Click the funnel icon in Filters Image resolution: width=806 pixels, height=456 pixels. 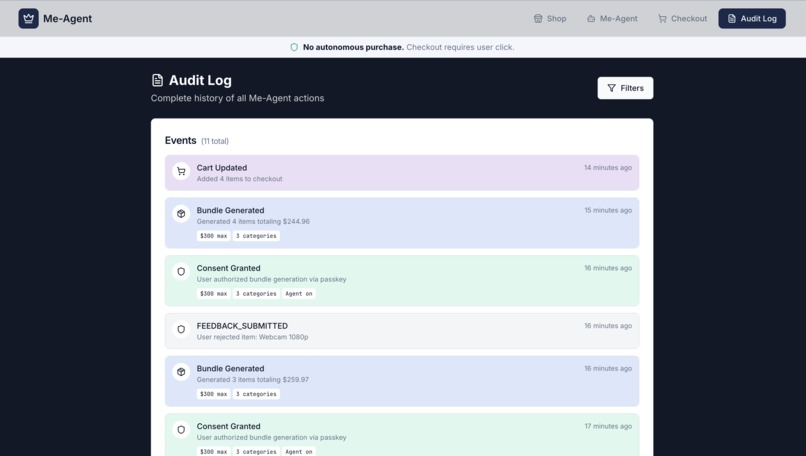[x=611, y=88]
